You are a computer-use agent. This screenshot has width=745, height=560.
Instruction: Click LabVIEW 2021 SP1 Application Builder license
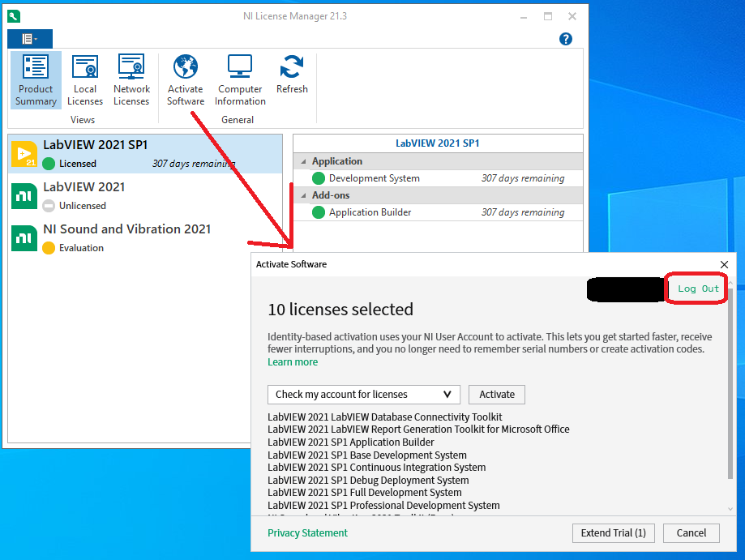click(351, 442)
